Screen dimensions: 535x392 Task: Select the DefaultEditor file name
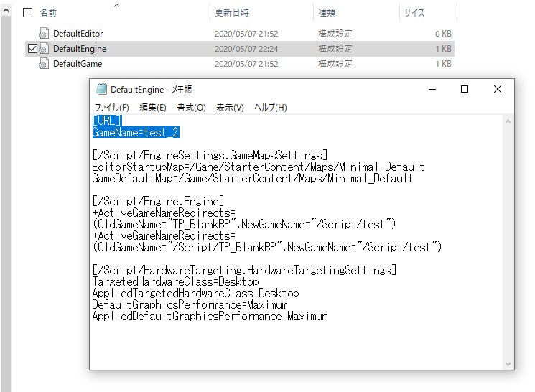click(78, 34)
